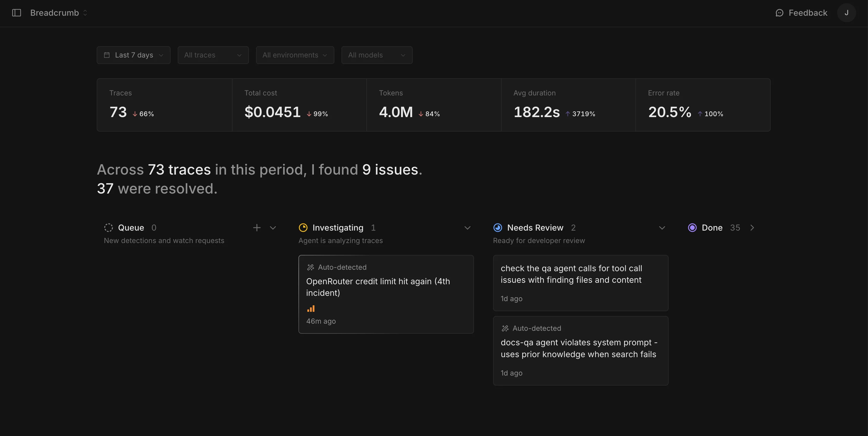Image resolution: width=868 pixels, height=436 pixels.
Task: Open the All environments dropdown
Action: [x=295, y=55]
